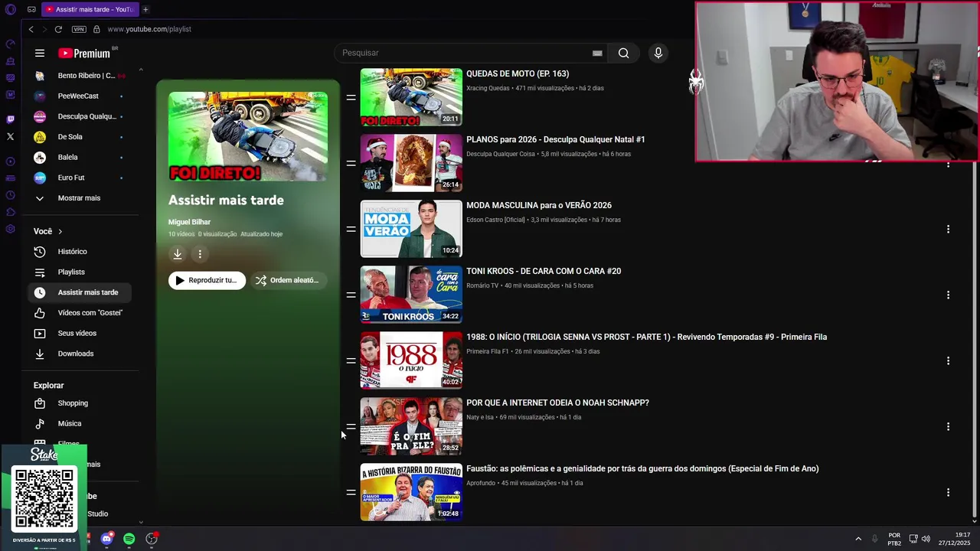980x551 pixels.
Task: Open more options for Faustão video
Action: [x=948, y=492]
